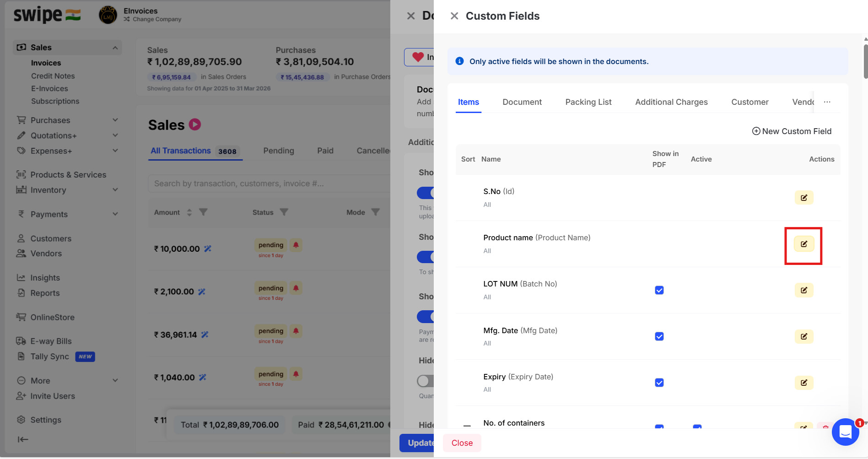Uncheck Show in PDF for LOT NUM

[659, 290]
